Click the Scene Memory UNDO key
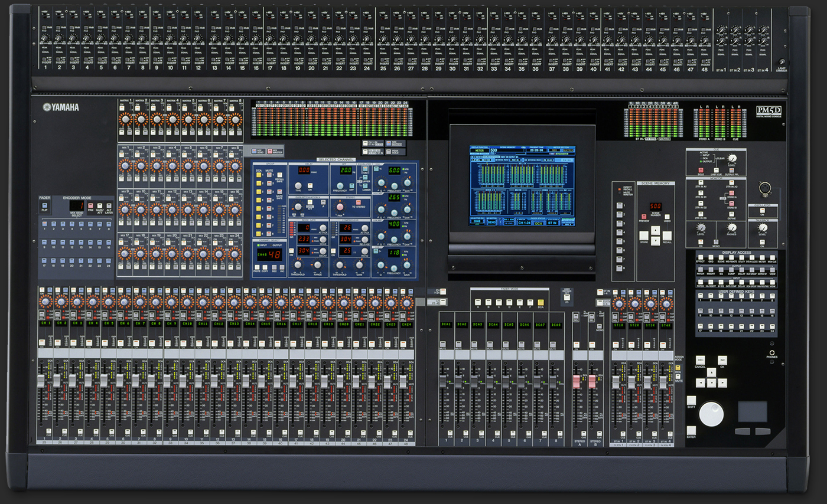827x504 pixels. pos(667,217)
